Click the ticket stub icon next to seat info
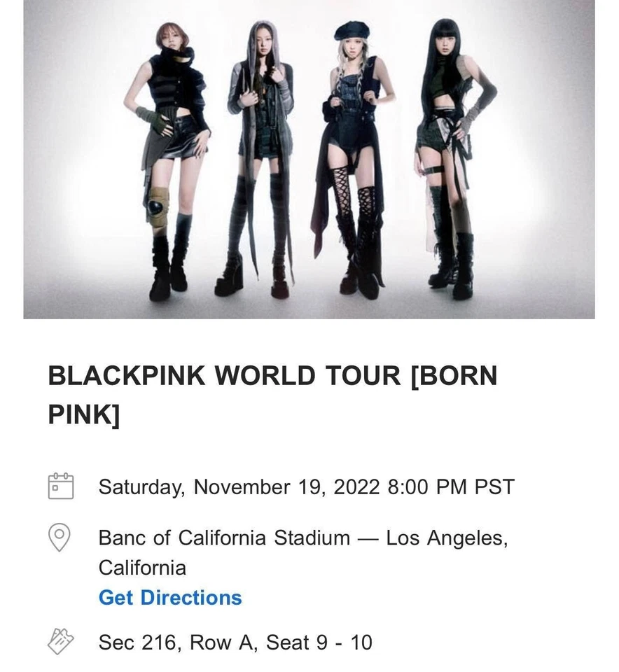 [61, 642]
